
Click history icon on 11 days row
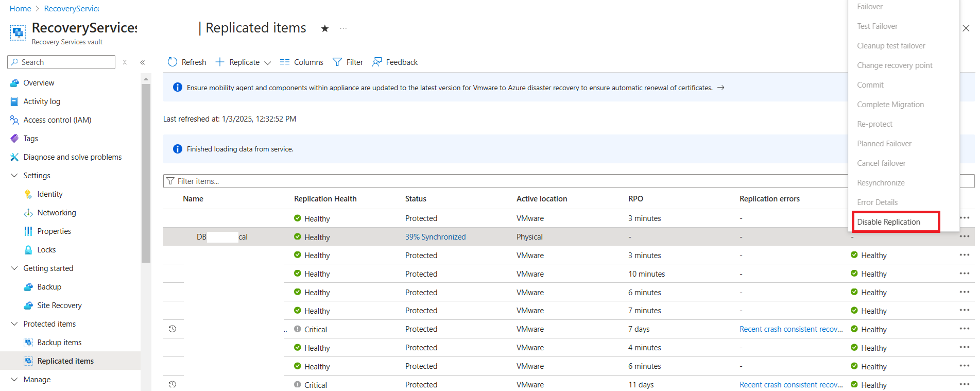(x=173, y=384)
